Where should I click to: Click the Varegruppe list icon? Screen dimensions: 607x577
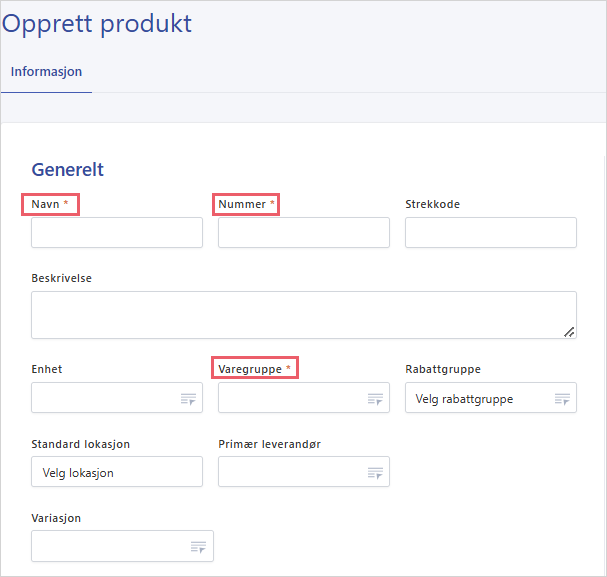375,399
